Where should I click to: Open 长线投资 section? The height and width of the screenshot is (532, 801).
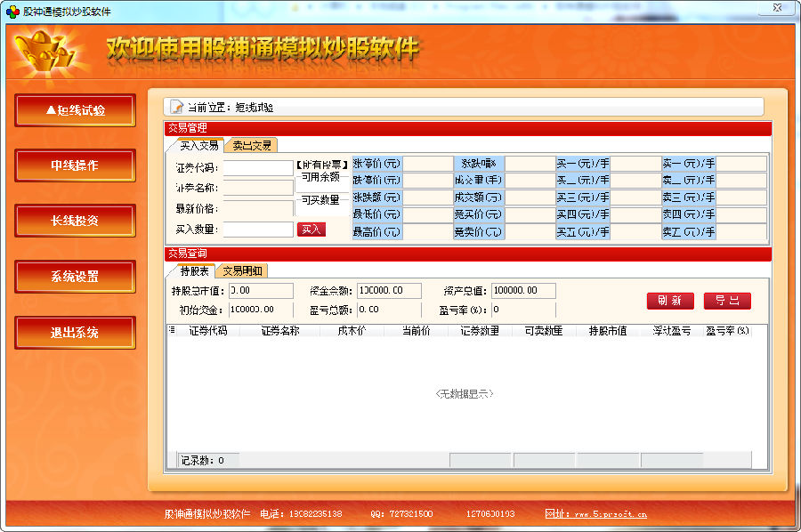coord(75,221)
